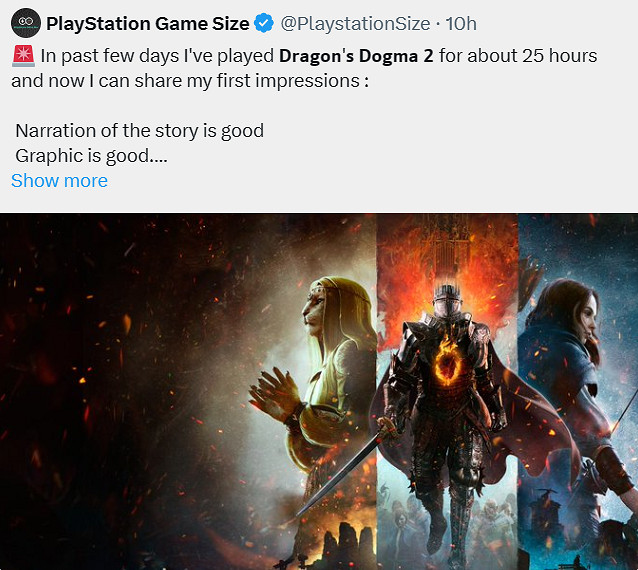Click the red siren emoji
The image size is (638, 570).
[23, 56]
